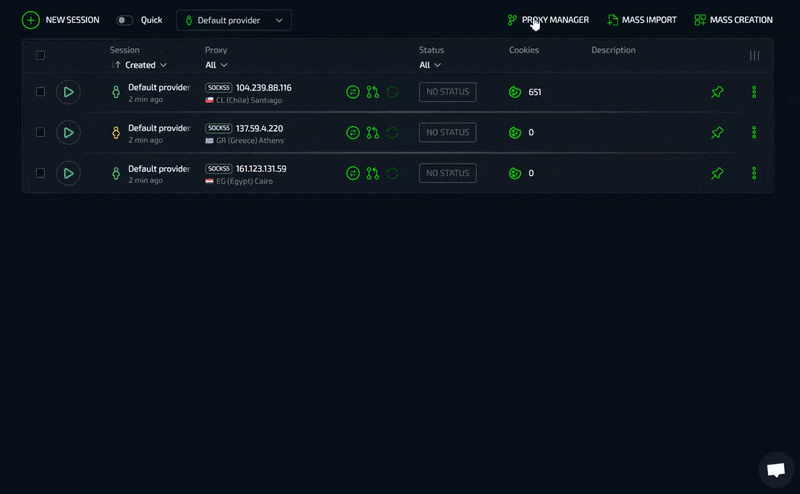Click the New Session button

(61, 20)
